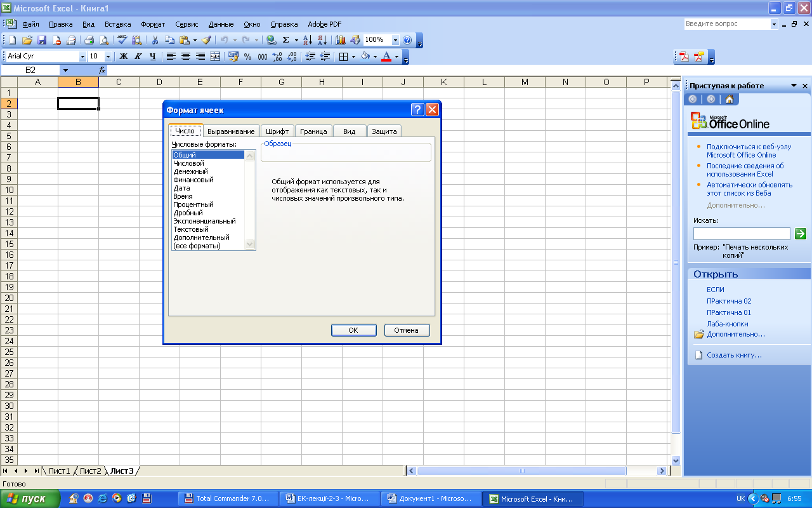Screen dimensions: 812x508
Task: Click the Paste clipboard icon
Action: 185,40
